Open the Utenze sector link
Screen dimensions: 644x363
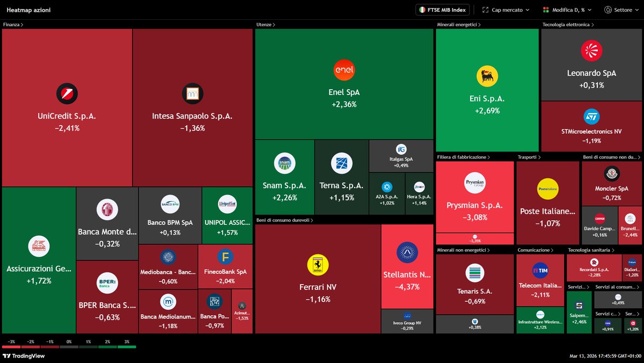264,24
